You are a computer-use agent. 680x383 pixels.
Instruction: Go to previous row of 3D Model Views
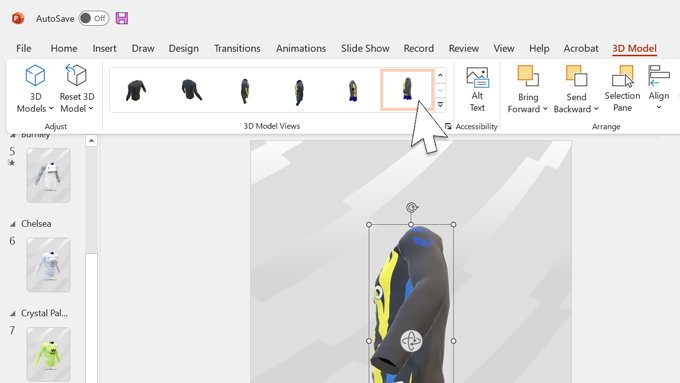440,75
